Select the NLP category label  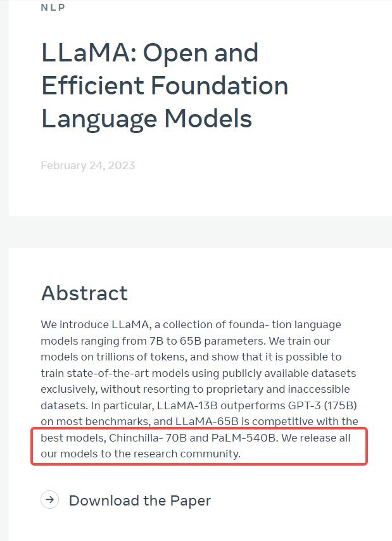pyautogui.click(x=53, y=8)
